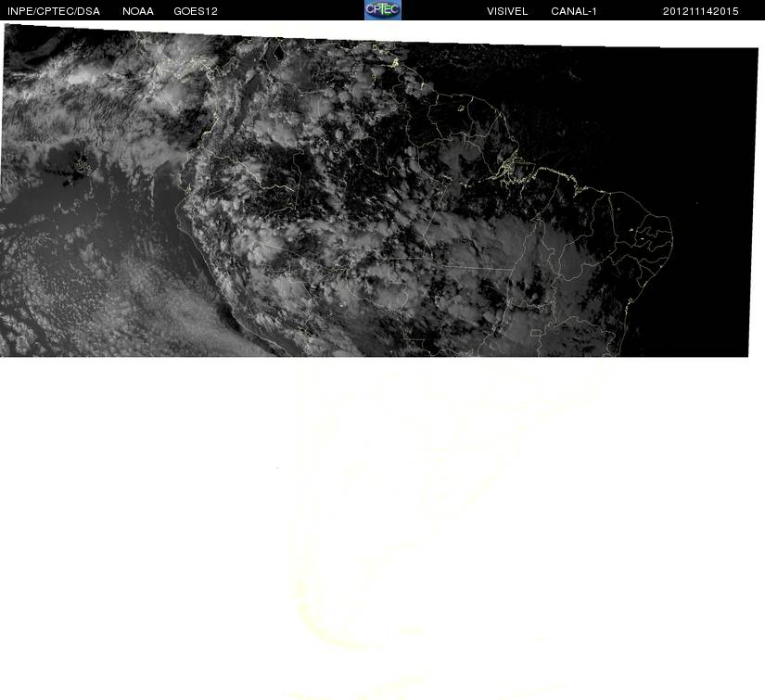Click the 'NOAA' label in the header

click(138, 11)
